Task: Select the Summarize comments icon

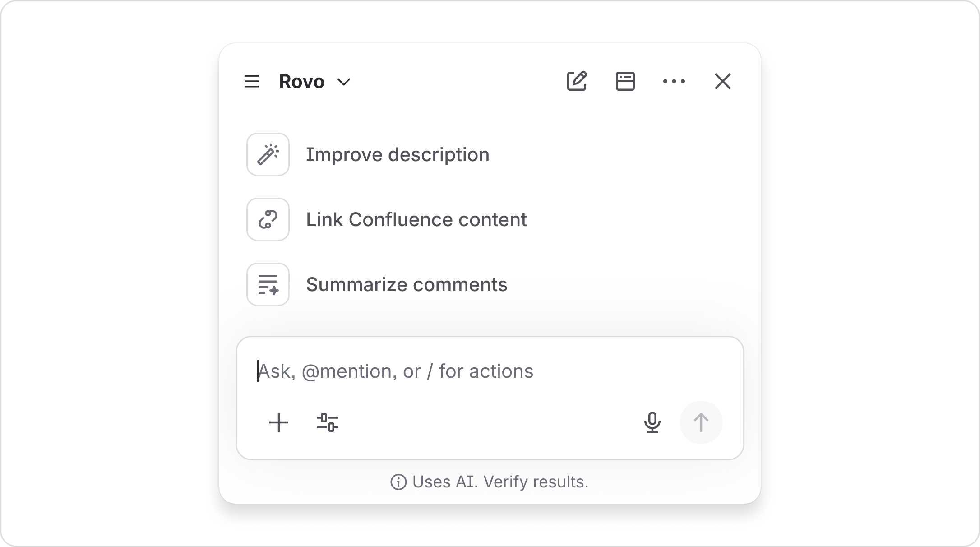Action: [x=268, y=284]
